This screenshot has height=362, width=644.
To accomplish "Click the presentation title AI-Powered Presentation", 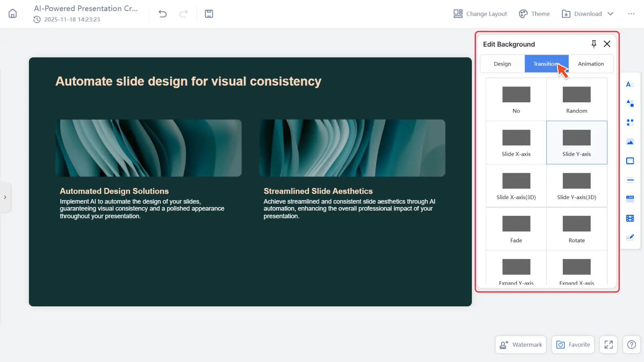I will (86, 8).
